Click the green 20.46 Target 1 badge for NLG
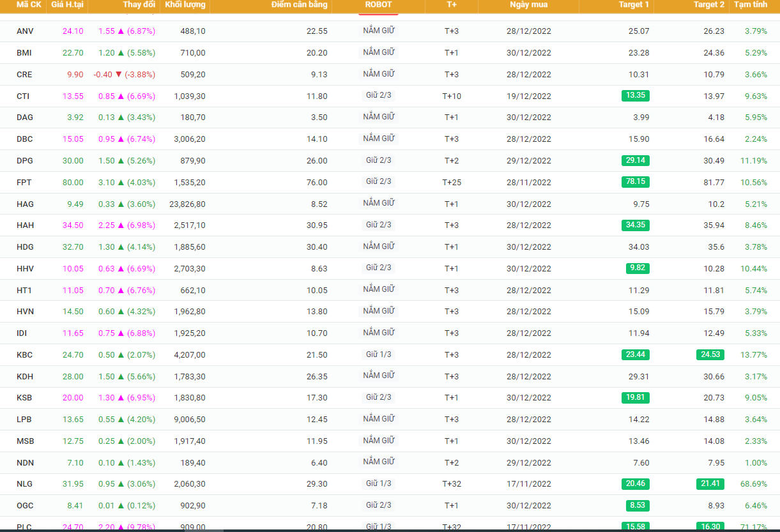Screen dimensions: 780x532 click(636, 483)
